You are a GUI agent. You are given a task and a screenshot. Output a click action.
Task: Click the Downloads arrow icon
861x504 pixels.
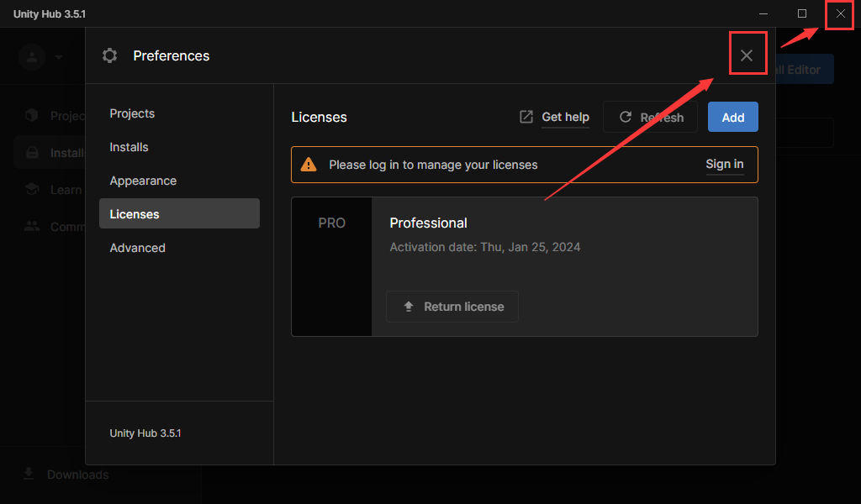click(29, 475)
